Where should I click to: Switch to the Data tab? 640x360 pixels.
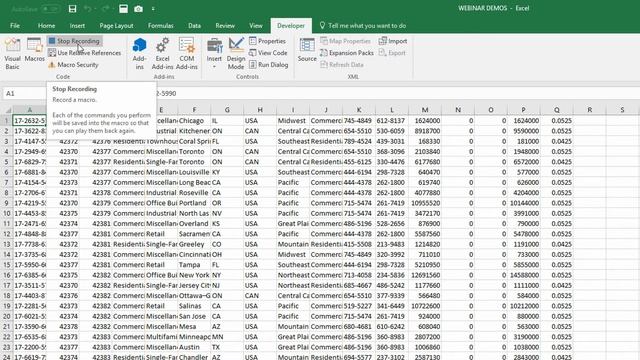tap(194, 25)
